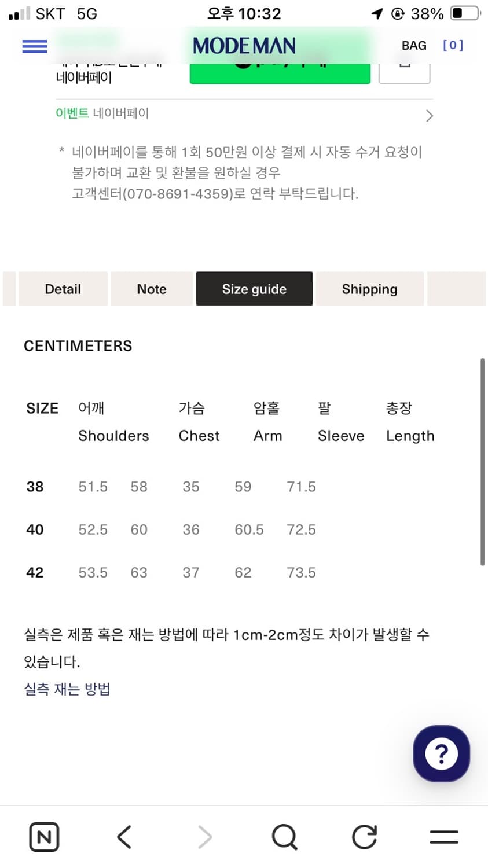This screenshot has height=868, width=488.
Task: Expand the 이벤트 네이버페이 row chevron
Action: pos(429,116)
